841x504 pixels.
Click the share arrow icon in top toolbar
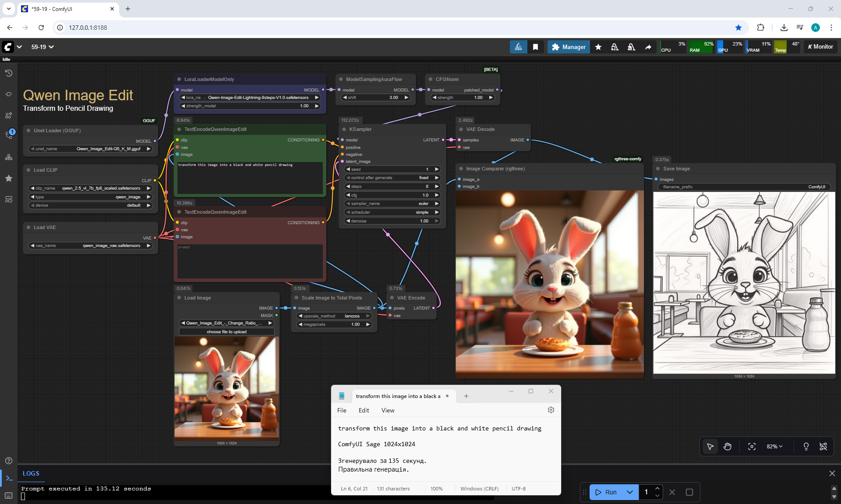coord(648,47)
